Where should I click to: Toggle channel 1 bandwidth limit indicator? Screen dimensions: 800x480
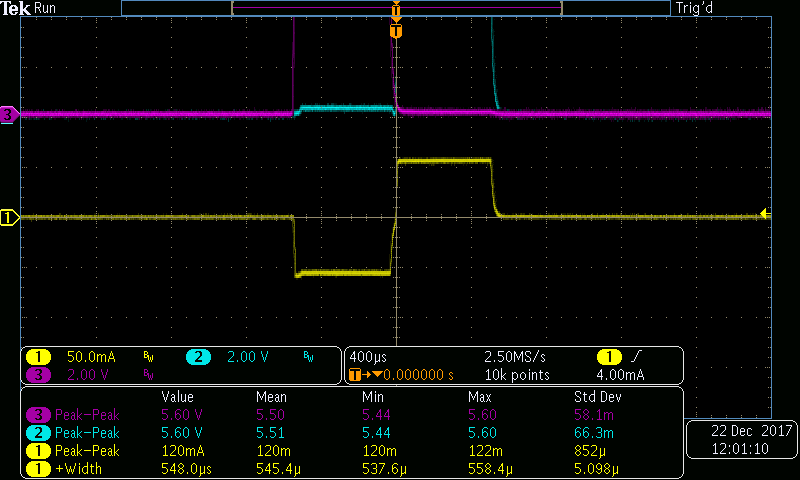tap(148, 357)
